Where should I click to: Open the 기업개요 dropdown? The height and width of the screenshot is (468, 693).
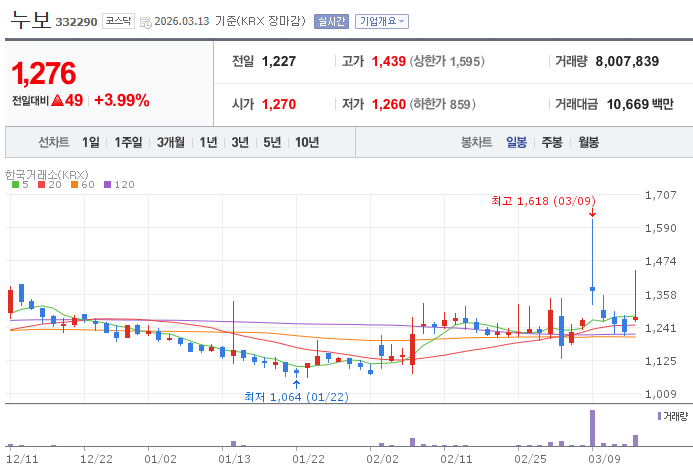[382, 21]
